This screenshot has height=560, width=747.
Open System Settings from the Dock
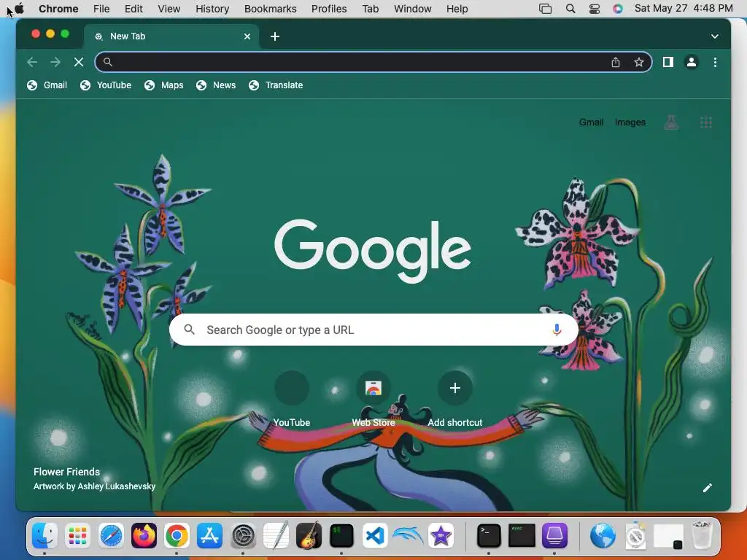pyautogui.click(x=243, y=536)
